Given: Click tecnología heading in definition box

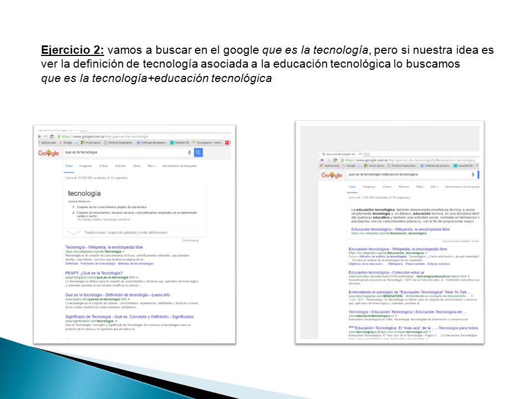Looking at the screenshot, I should pos(84,193).
